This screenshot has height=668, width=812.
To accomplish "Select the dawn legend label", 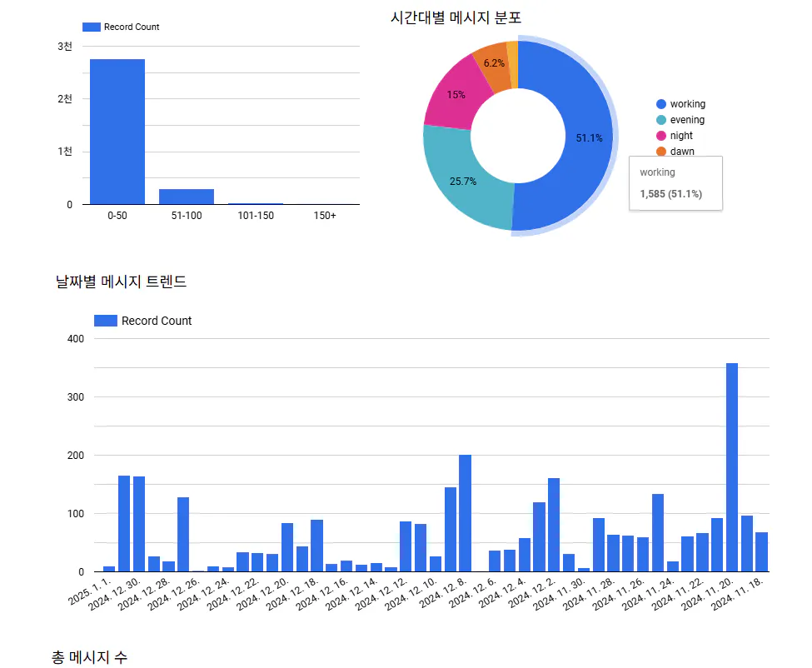I will pyautogui.click(x=682, y=152).
